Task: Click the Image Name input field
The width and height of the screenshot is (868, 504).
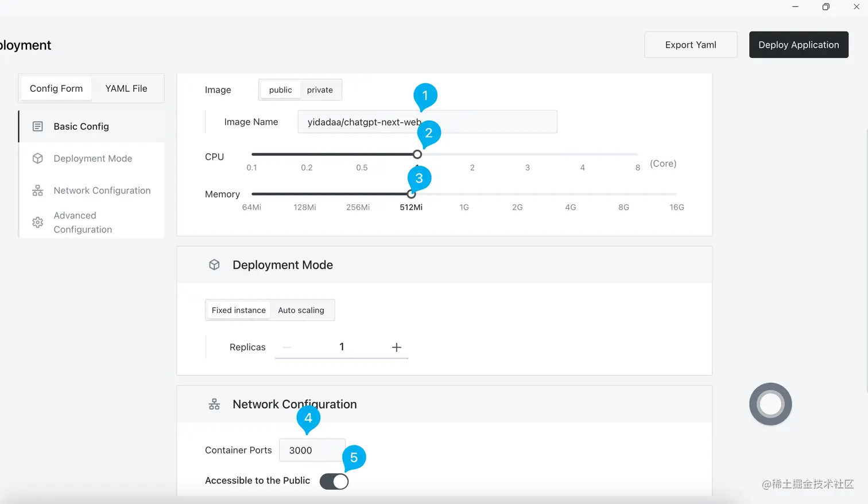Action: 427,122
